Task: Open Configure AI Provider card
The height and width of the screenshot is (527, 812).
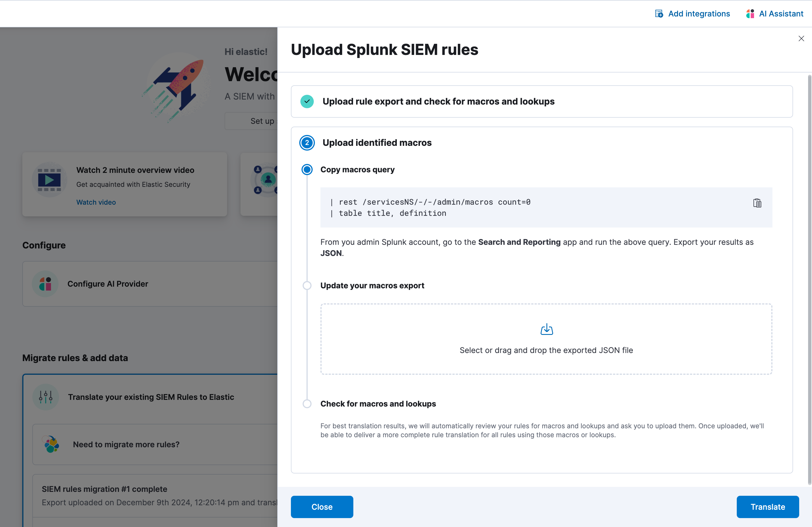Action: click(150, 284)
